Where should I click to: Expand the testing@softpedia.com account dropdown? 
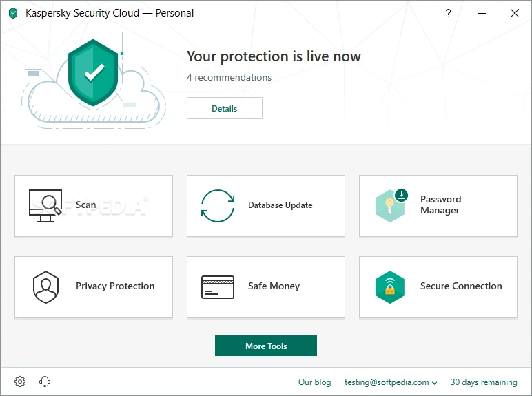pyautogui.click(x=391, y=382)
